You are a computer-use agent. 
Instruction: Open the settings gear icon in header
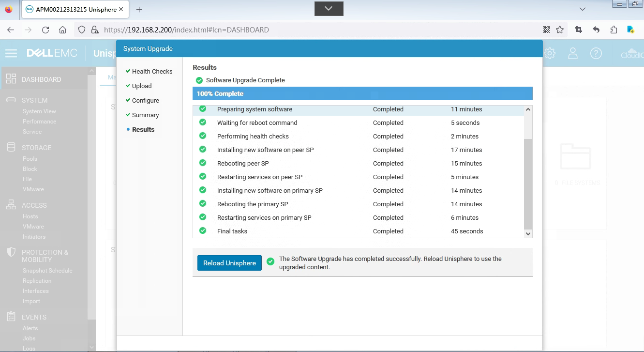[x=550, y=53]
